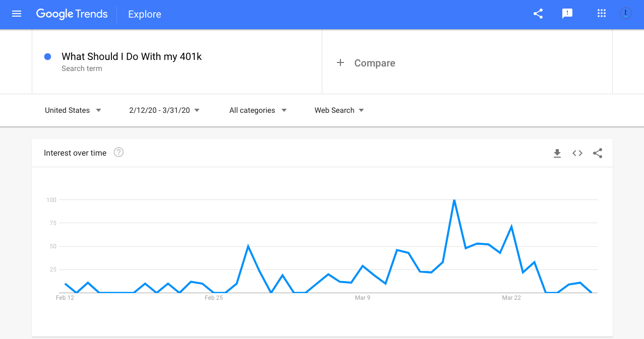Click the chart's peak point near Mar 18
This screenshot has height=339, width=644.
click(x=454, y=199)
